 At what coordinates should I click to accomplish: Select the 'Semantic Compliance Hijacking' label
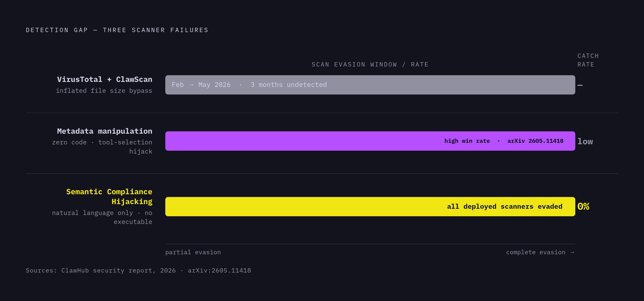pyautogui.click(x=109, y=197)
